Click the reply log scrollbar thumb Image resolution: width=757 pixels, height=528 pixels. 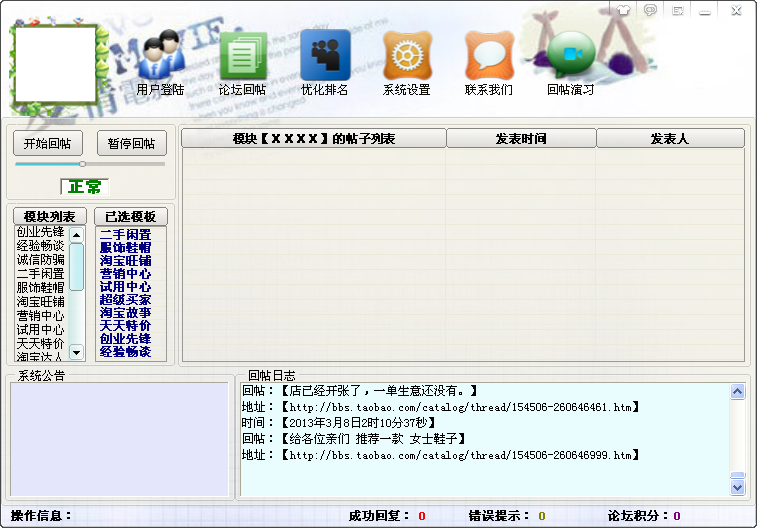(737, 475)
